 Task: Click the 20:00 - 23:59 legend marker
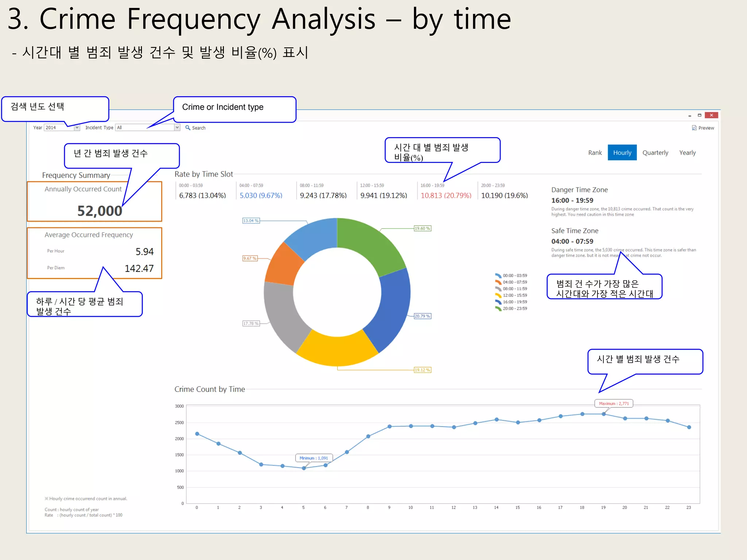tap(498, 308)
